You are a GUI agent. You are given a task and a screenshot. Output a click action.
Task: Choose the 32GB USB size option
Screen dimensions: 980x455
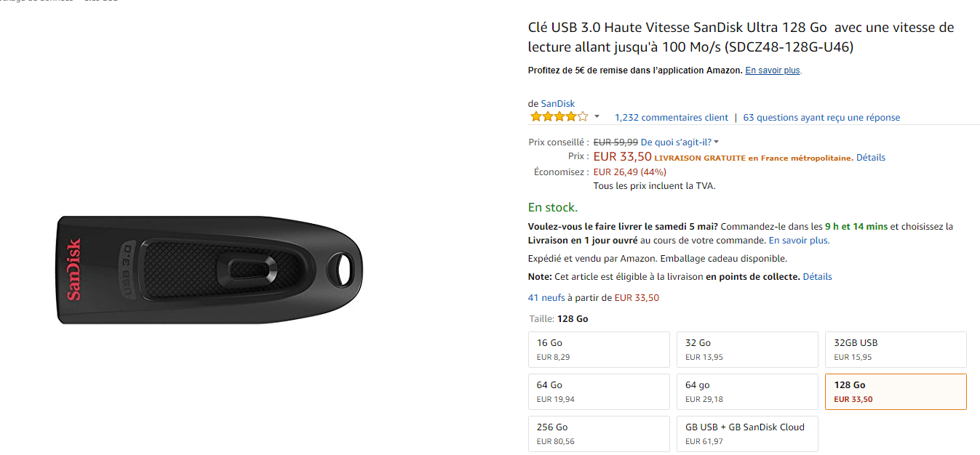(895, 350)
